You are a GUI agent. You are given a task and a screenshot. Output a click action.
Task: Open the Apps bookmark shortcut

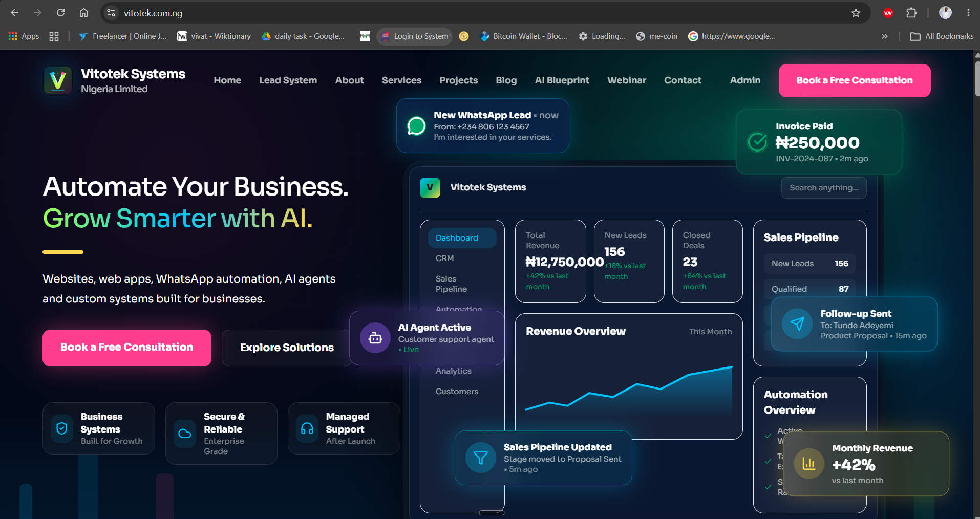(24, 36)
